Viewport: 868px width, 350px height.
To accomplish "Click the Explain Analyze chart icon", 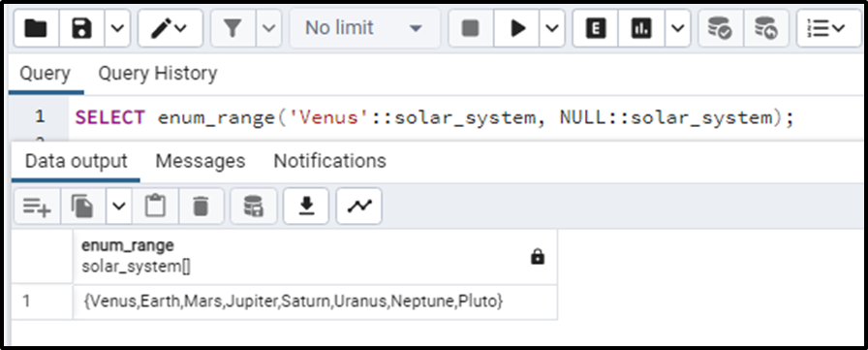I will point(641,28).
